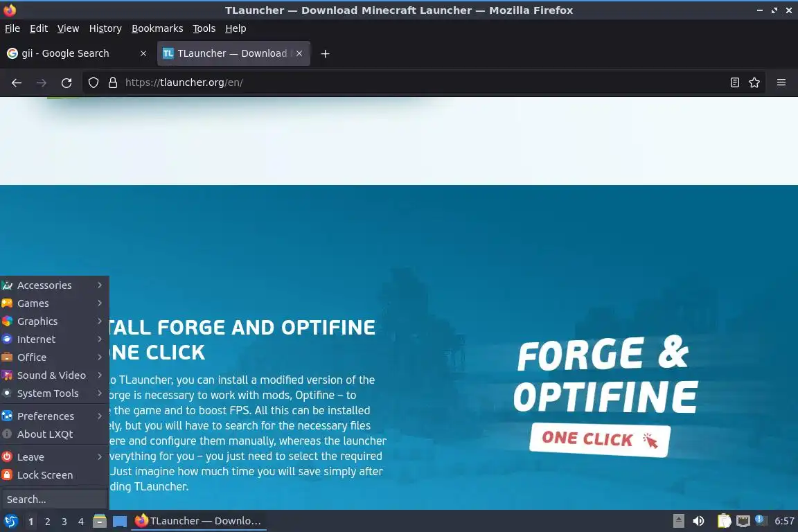Close the TLauncher tab
Screen dimensions: 798x532
click(299, 53)
